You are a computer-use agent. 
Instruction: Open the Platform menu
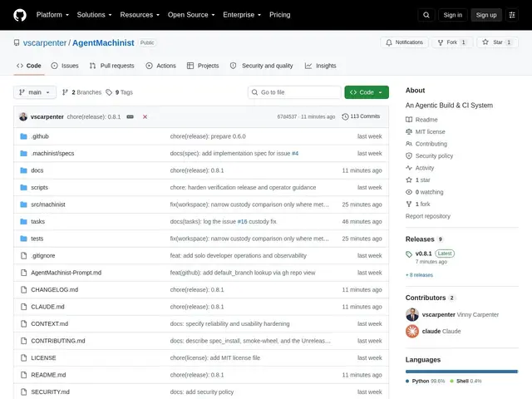(x=52, y=15)
